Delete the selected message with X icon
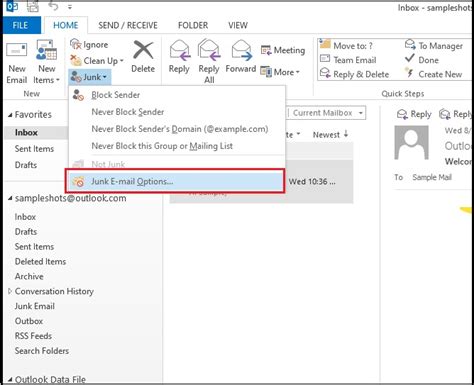 (143, 57)
